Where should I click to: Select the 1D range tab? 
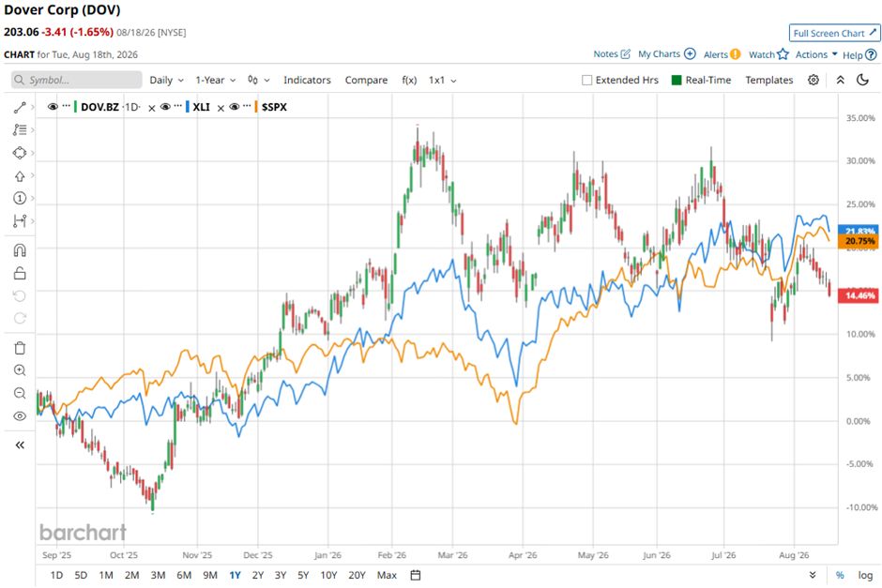click(56, 575)
